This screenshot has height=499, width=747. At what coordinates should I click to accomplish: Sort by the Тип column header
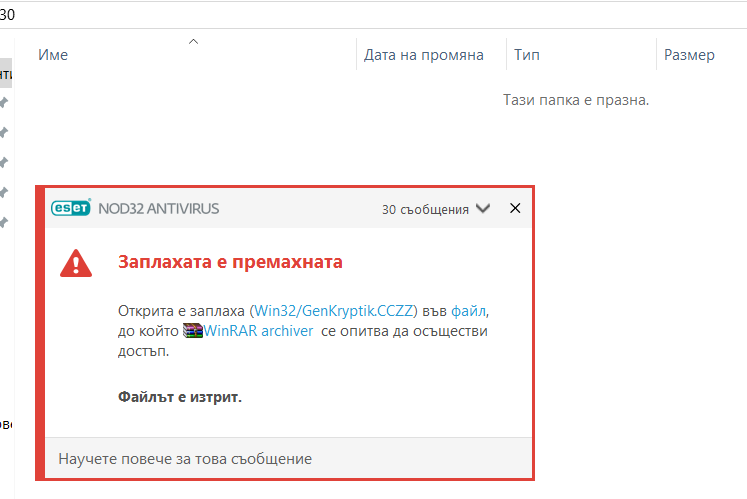[526, 55]
